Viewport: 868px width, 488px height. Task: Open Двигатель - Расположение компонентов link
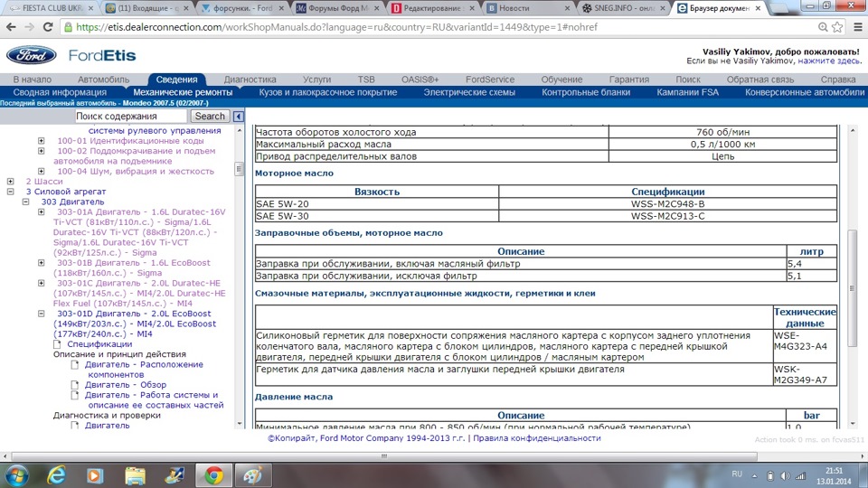pyautogui.click(x=144, y=370)
